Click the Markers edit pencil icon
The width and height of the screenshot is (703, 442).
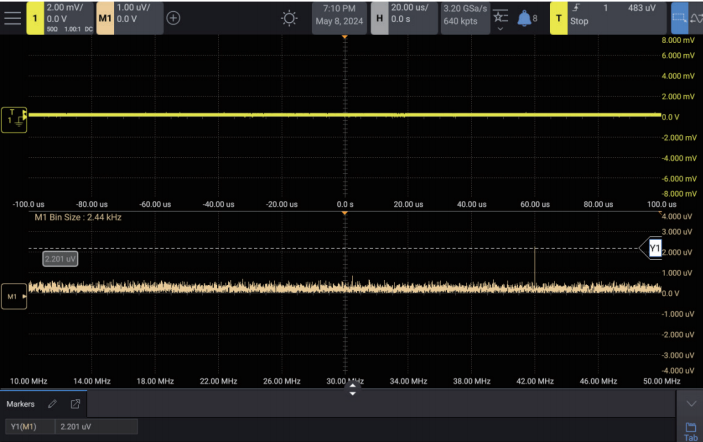click(53, 404)
